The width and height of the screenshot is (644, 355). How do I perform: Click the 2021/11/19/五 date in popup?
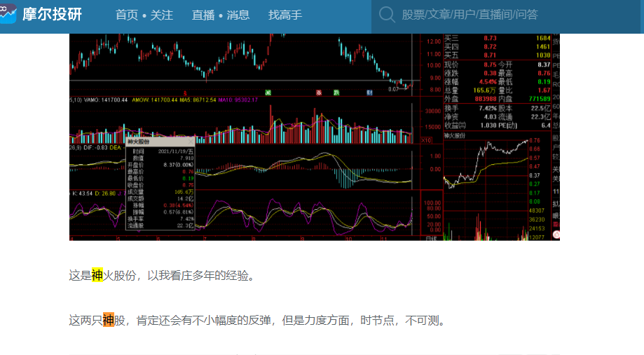tap(175, 152)
